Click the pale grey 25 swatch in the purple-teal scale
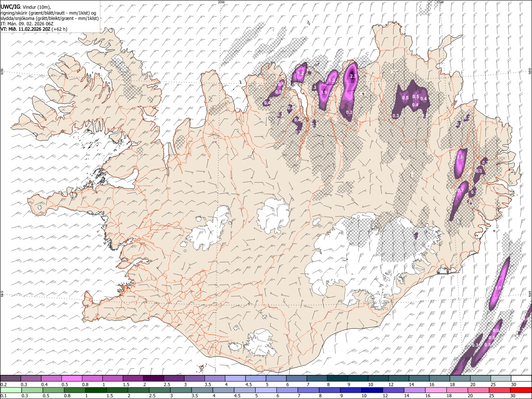The image size is (532, 399). tap(500, 378)
